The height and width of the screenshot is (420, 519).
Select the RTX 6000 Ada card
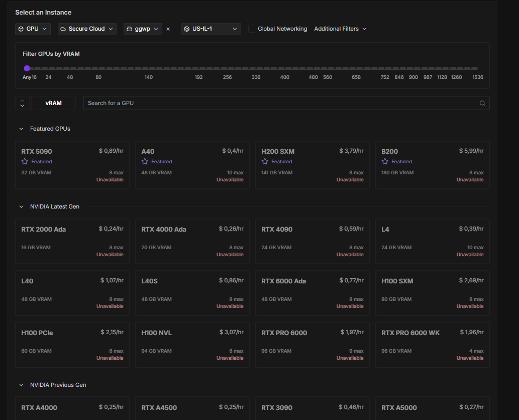click(312, 293)
